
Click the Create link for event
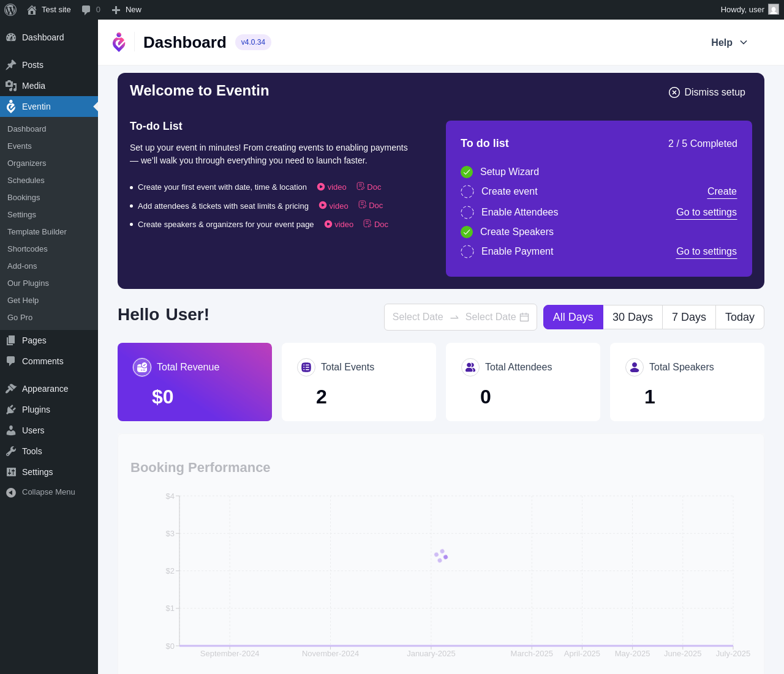(x=722, y=192)
